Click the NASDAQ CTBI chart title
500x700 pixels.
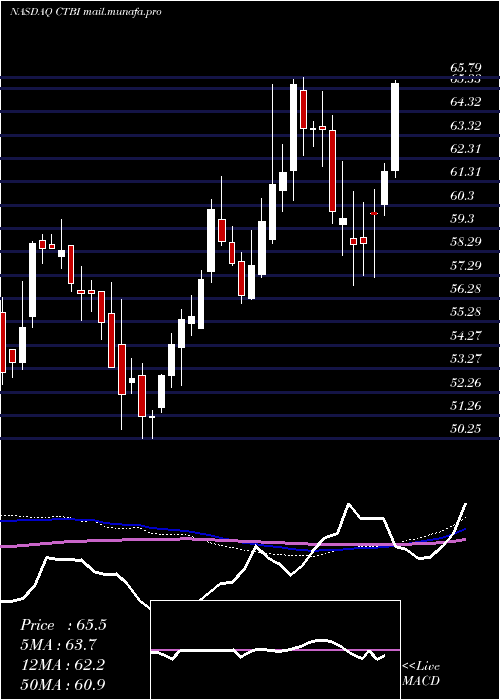pos(85,12)
